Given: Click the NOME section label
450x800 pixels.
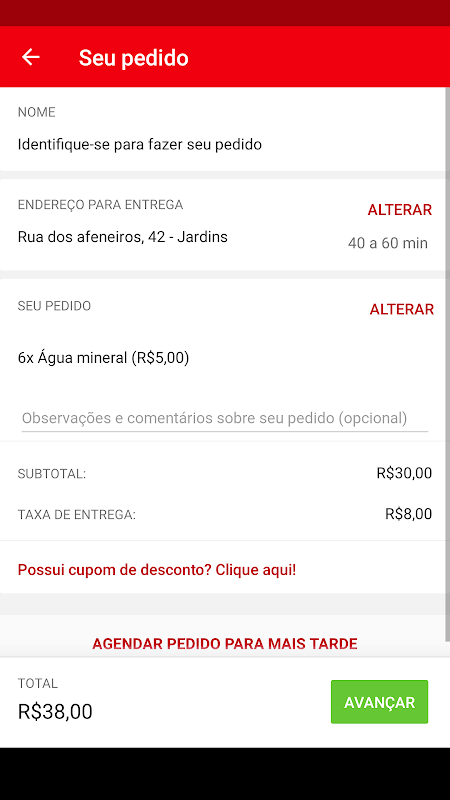Looking at the screenshot, I should pyautogui.click(x=37, y=112).
